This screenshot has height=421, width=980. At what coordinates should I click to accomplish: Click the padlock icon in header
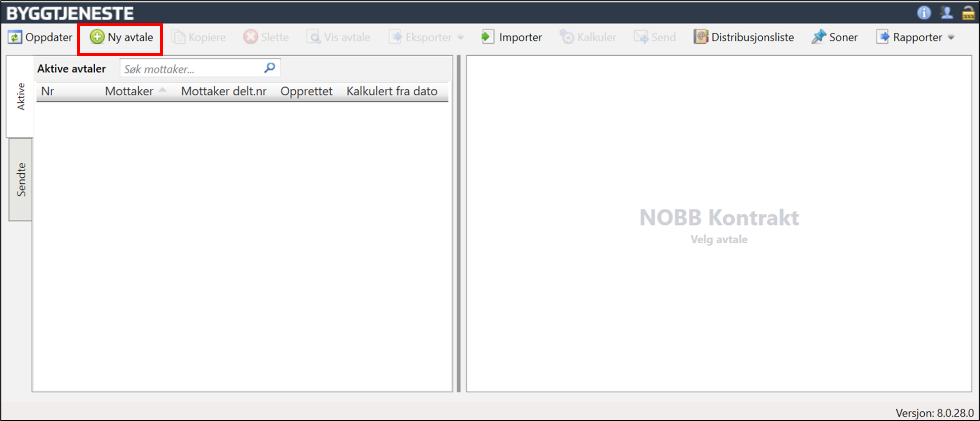(x=968, y=13)
